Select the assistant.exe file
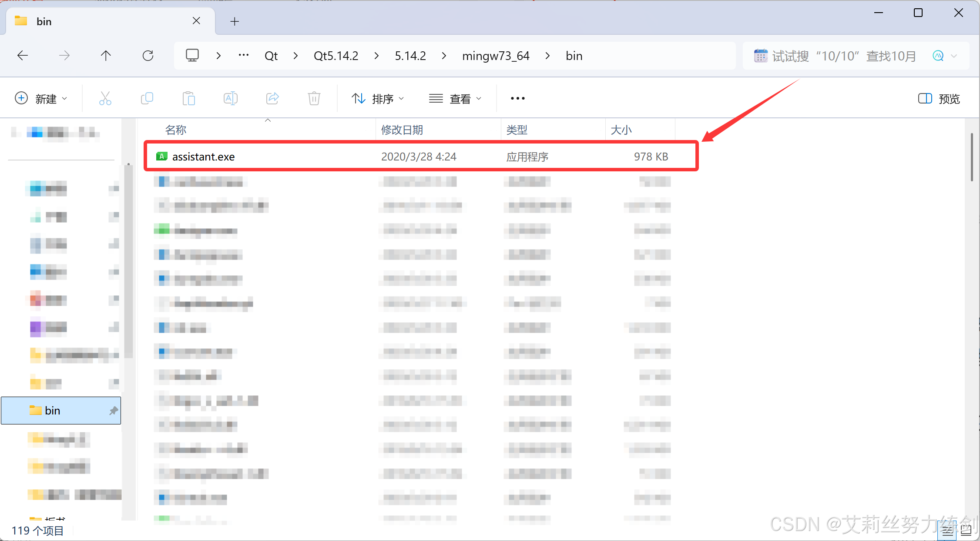 point(203,157)
